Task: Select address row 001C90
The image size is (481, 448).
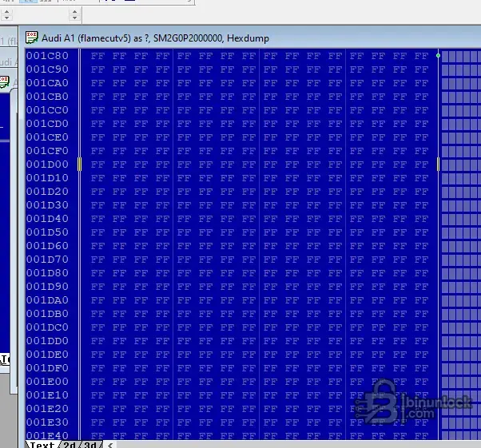Action: 47,69
